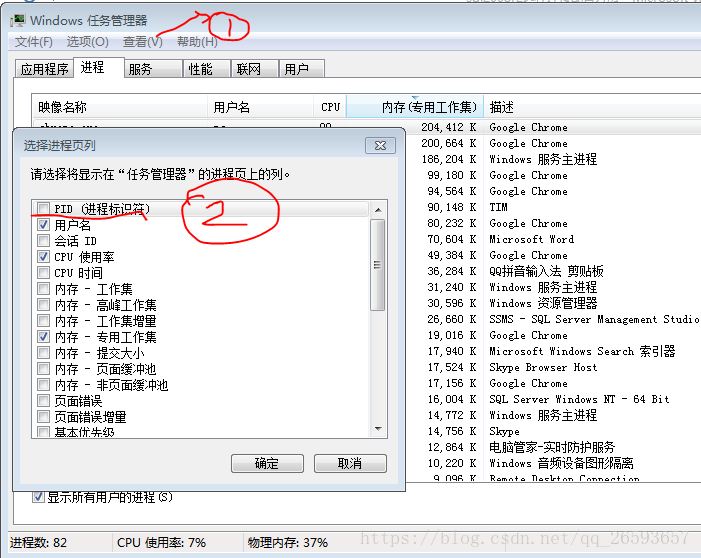Open the 帮助(H) menu
This screenshot has height=558, width=701.
click(197, 42)
